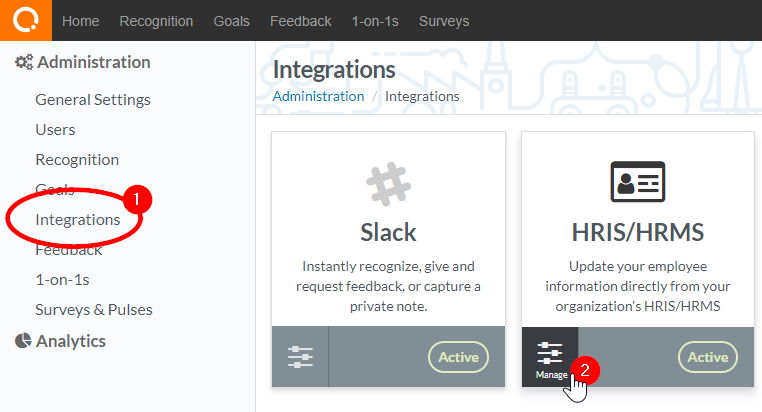762x412 pixels.
Task: Expand the Analytics section
Action: point(70,341)
